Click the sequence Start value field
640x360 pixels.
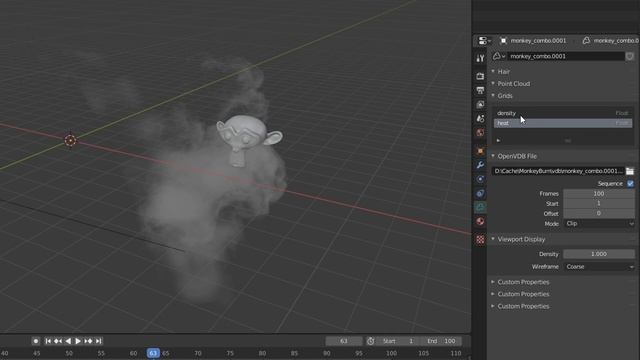599,203
